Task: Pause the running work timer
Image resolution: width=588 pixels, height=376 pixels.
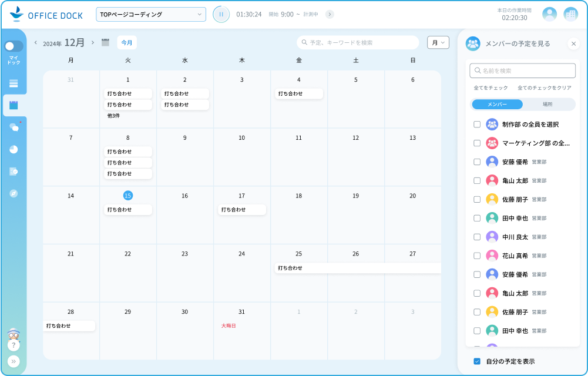Action: (x=221, y=14)
